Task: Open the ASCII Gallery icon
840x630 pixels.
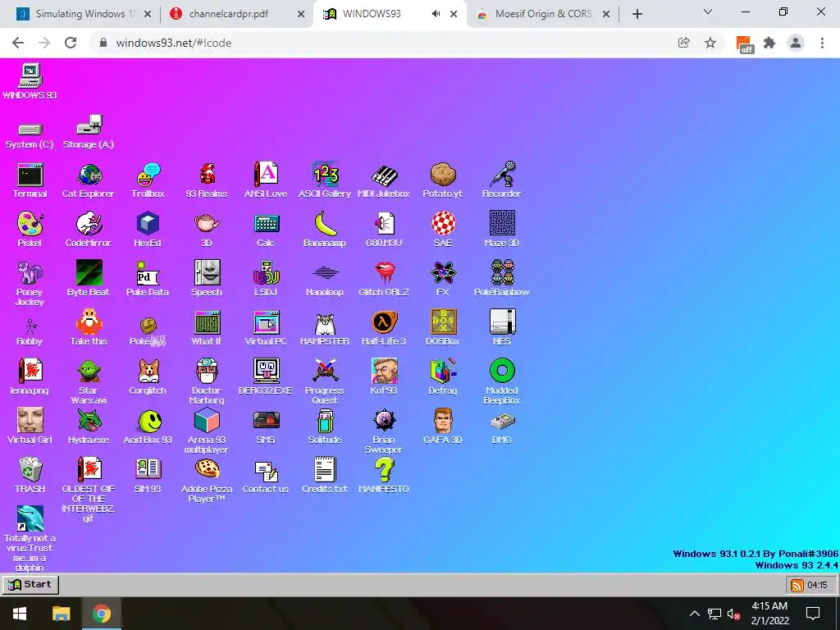Action: (325, 180)
